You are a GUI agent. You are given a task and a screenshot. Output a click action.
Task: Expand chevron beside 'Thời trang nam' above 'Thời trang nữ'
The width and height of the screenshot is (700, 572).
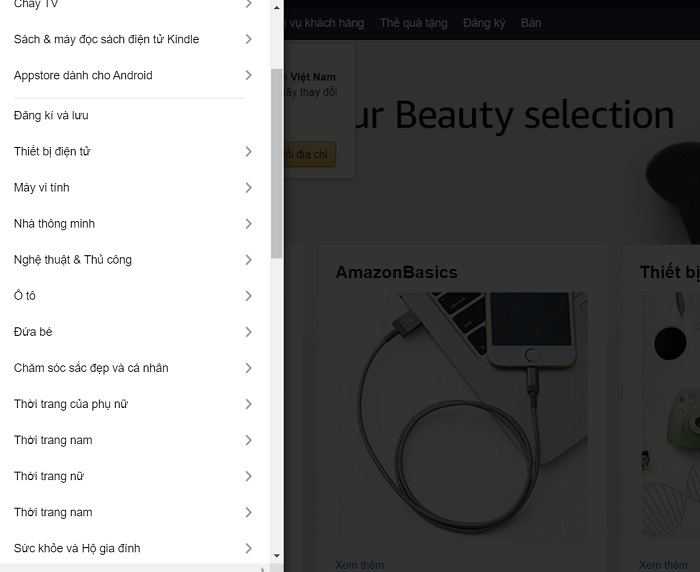[x=249, y=440]
